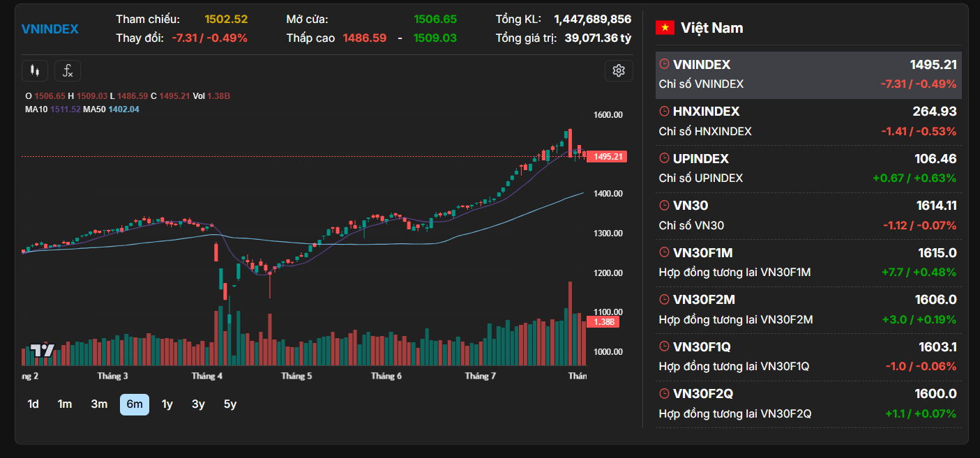The width and height of the screenshot is (980, 458).
Task: Open VN30F2M futures contract
Action: tap(808, 310)
